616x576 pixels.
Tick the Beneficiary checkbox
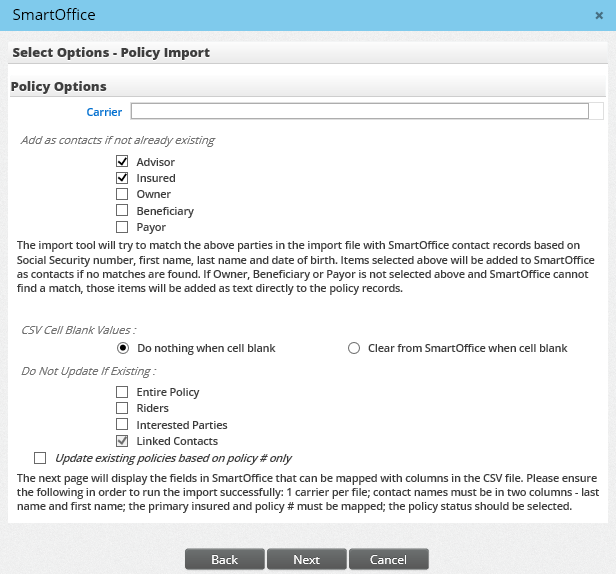122,211
